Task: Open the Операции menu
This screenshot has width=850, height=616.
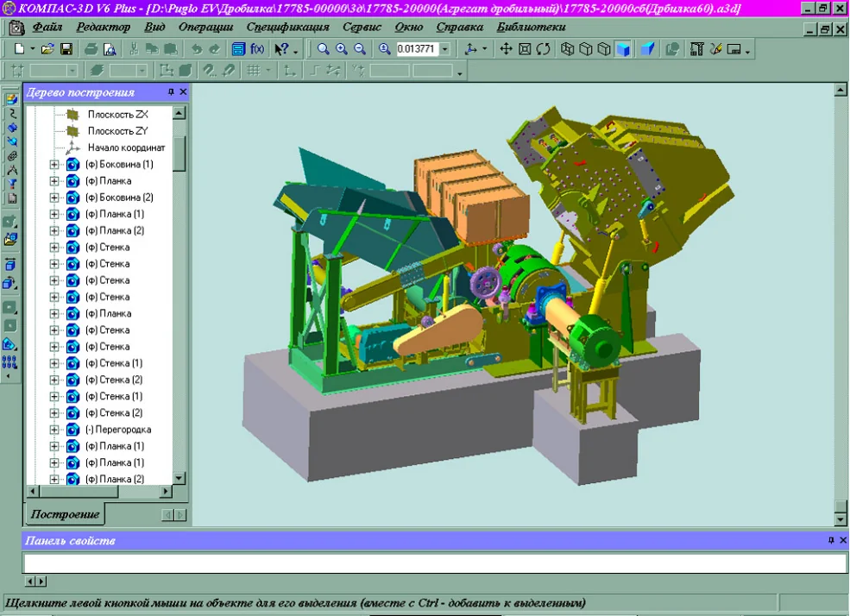Action: point(205,27)
